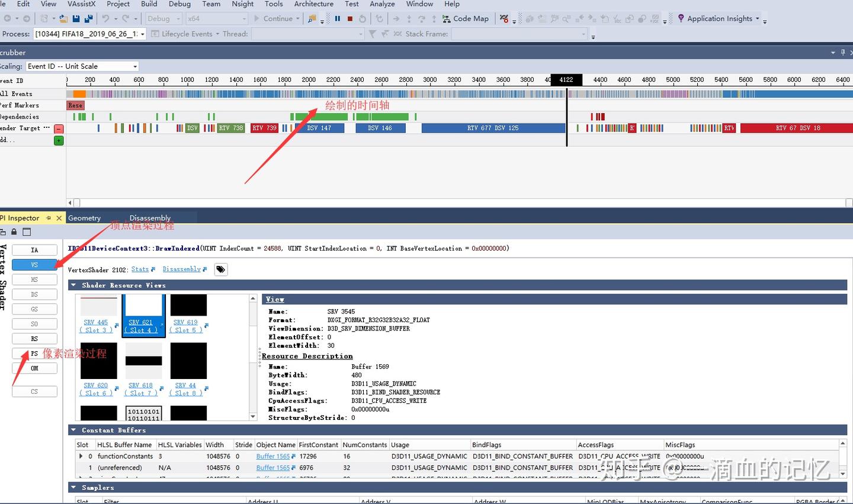Pause the debugging session
Viewport: 853px width, 504px height.
(337, 18)
